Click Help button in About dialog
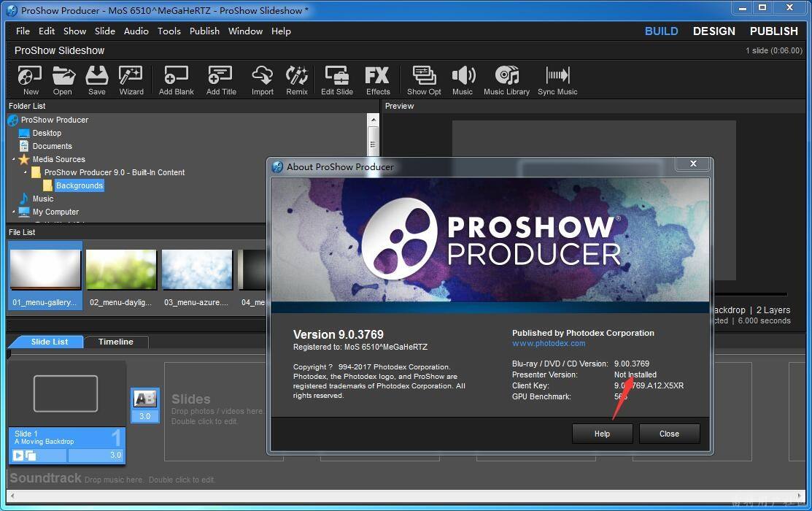This screenshot has height=511, width=812. tap(603, 434)
